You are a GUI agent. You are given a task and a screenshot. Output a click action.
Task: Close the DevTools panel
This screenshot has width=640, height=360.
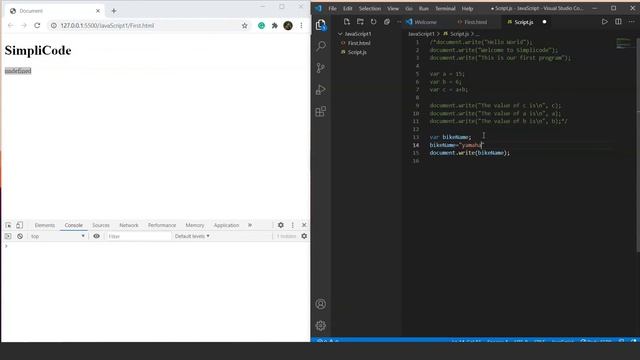click(x=304, y=225)
